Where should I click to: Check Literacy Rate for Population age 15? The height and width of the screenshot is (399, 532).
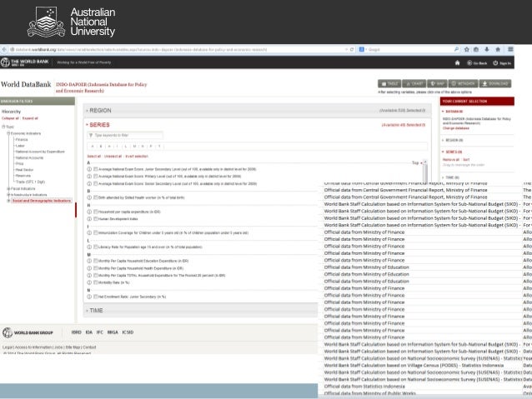96,247
